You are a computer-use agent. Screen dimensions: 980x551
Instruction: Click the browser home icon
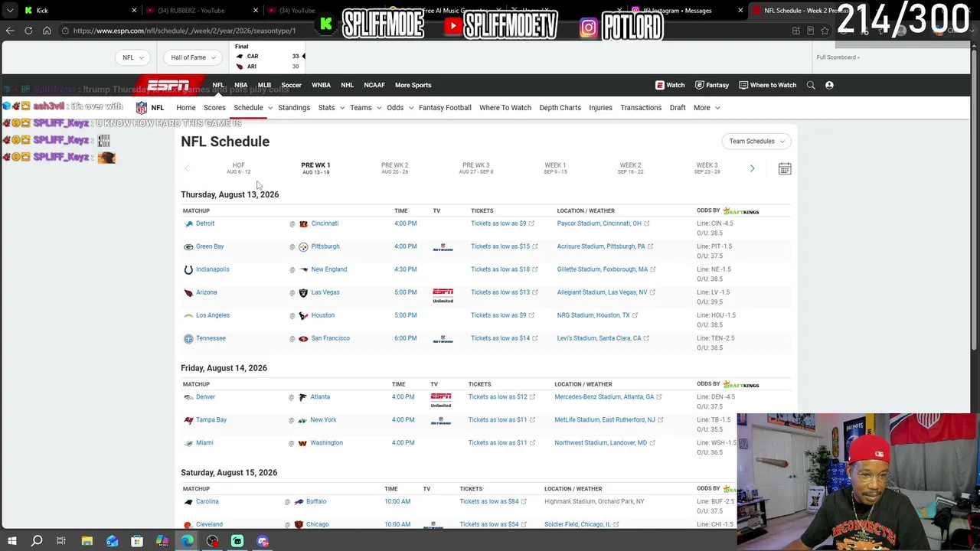coord(47,31)
